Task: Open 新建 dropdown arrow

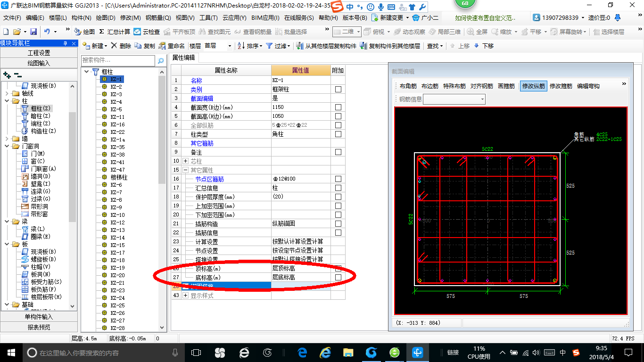Action: (x=106, y=46)
